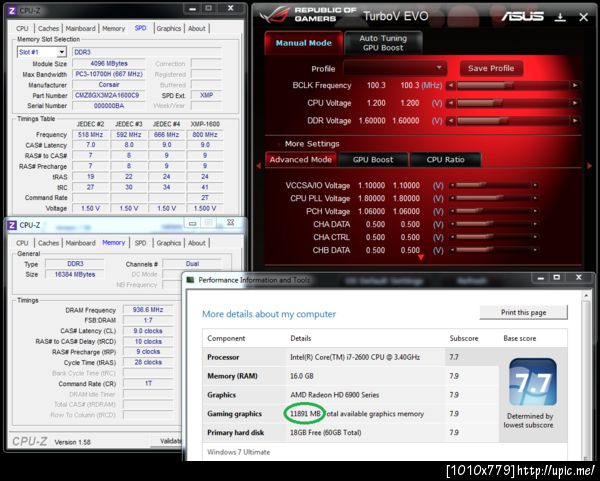Image resolution: width=600 pixels, height=481 pixels.
Task: Increase BCLK Frequency with right arrow
Action: pos(575,85)
